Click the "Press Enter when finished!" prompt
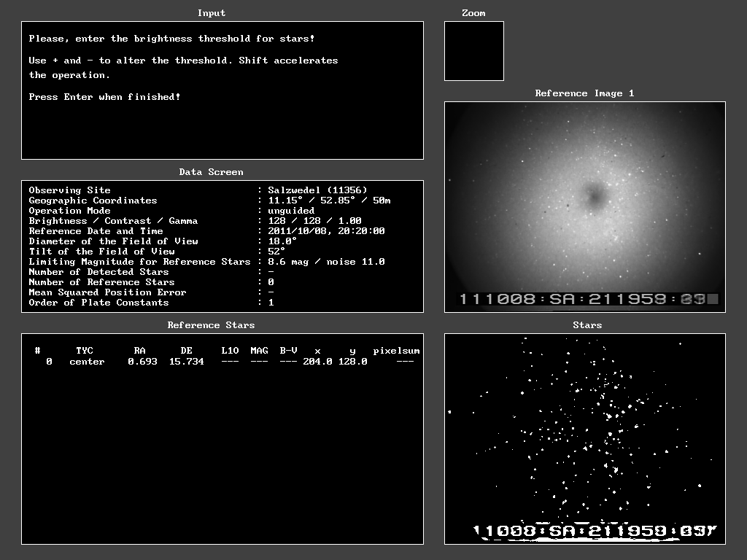This screenshot has height=560, width=747. click(x=104, y=97)
